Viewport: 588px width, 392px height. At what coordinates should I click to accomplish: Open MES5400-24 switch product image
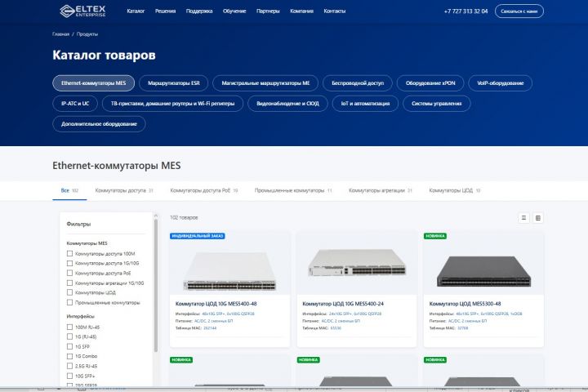coord(357,263)
